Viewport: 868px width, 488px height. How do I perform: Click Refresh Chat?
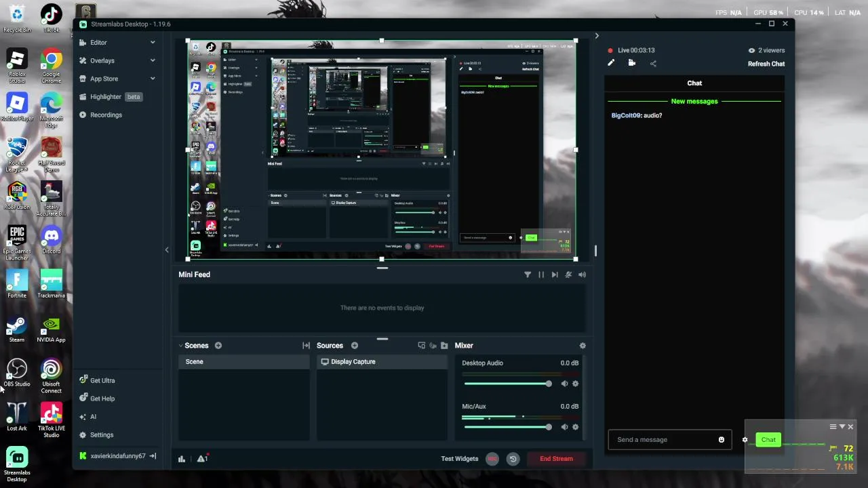766,64
